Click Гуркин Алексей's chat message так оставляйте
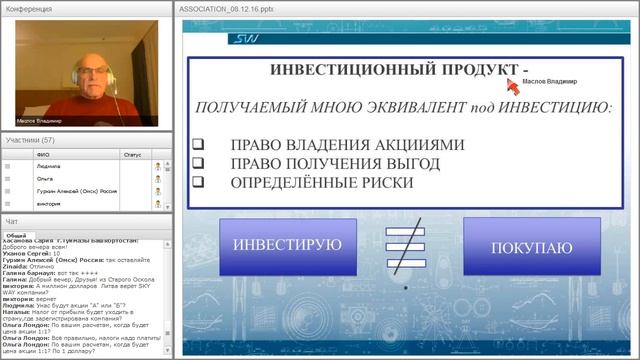Viewport: 640px width, 360px height. [76, 260]
